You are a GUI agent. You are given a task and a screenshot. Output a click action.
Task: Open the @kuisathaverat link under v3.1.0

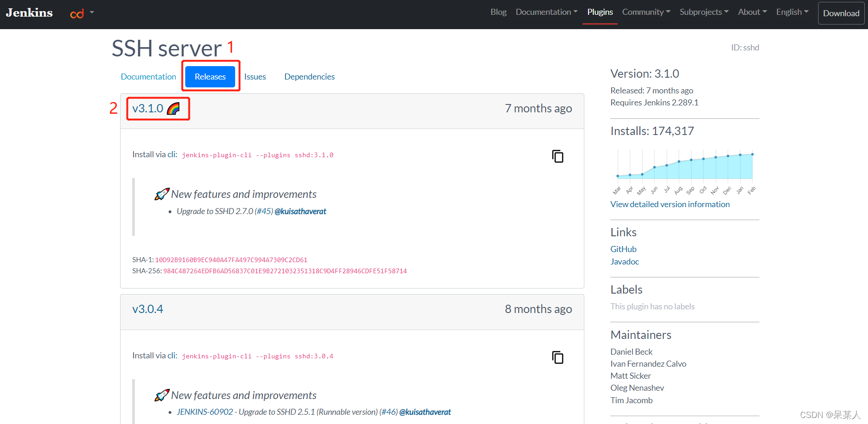[300, 211]
